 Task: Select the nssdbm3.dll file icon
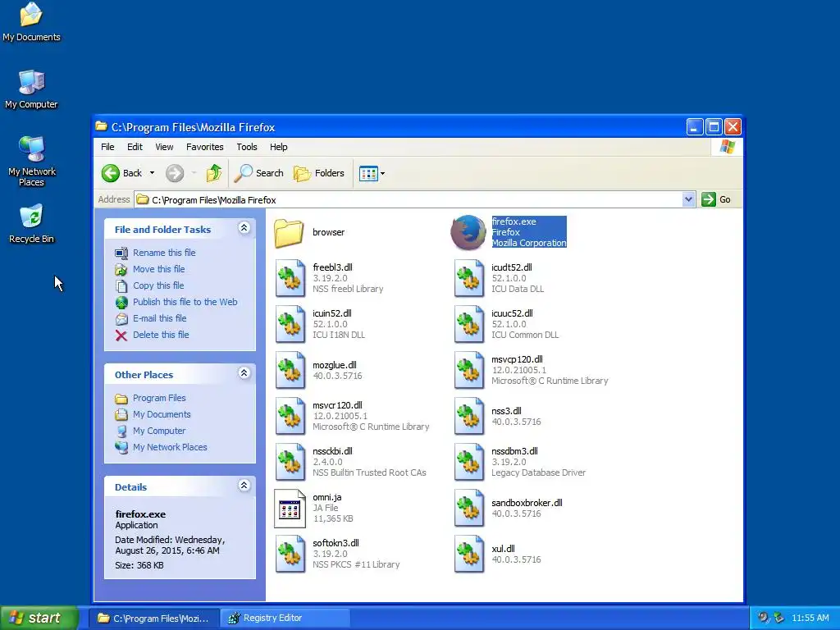(468, 462)
